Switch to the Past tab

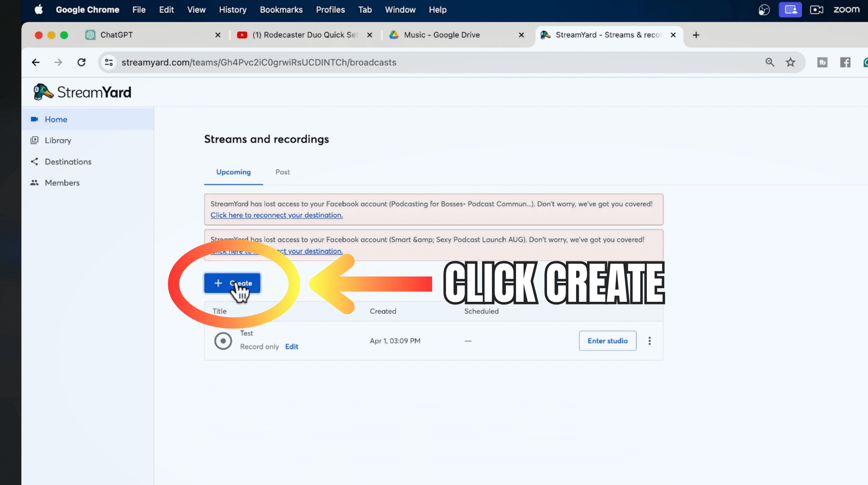(282, 172)
